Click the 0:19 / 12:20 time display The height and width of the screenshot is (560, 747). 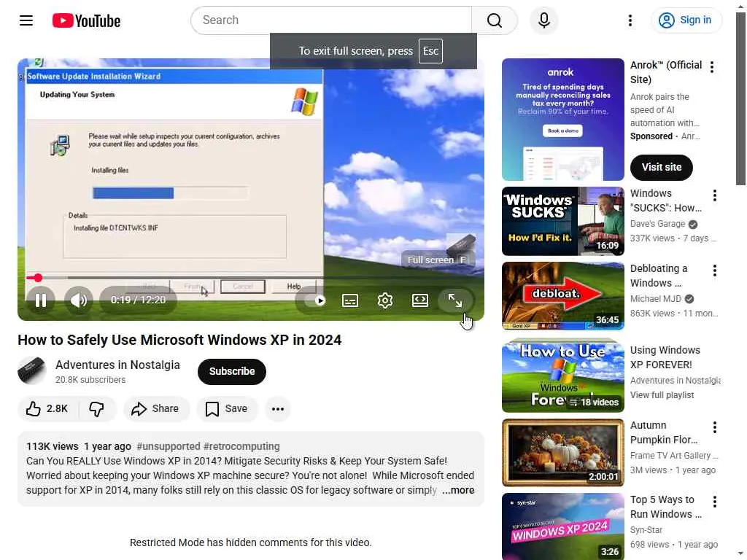[138, 300]
